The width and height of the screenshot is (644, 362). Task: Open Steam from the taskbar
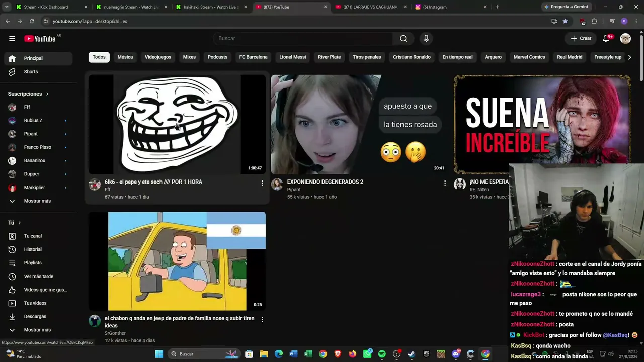[411, 354]
